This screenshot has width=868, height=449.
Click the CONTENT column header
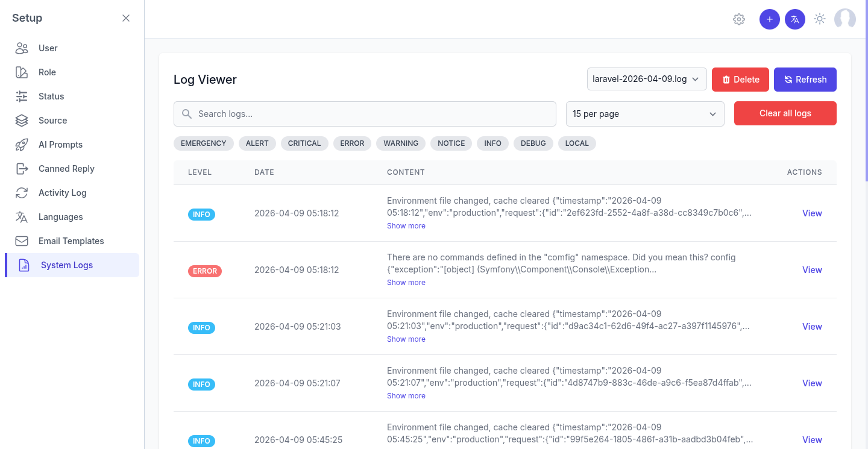click(x=406, y=172)
